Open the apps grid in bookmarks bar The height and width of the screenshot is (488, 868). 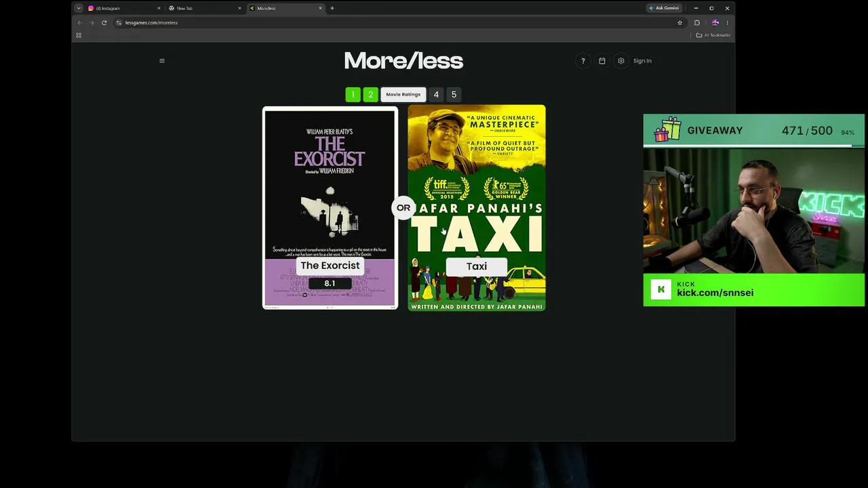point(79,35)
